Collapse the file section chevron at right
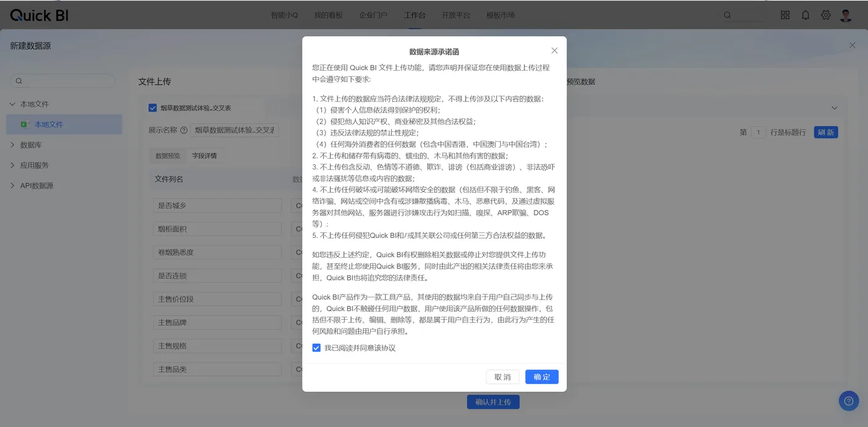868x427 pixels. 835,108
